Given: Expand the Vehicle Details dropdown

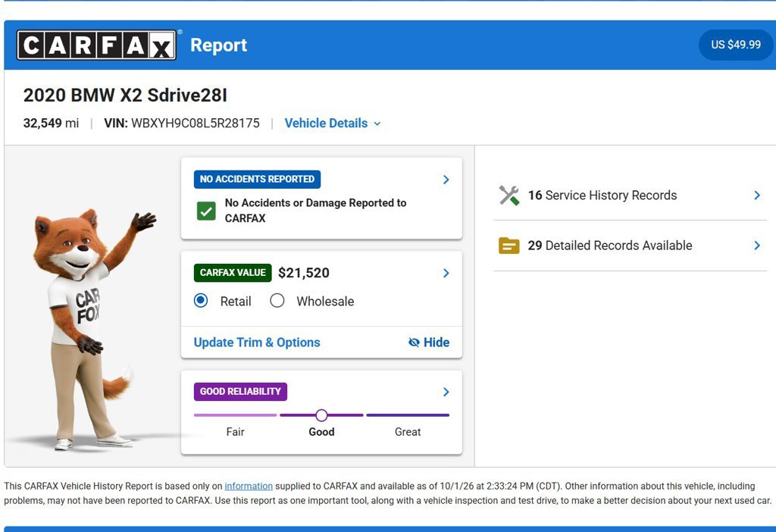Looking at the screenshot, I should (x=333, y=124).
